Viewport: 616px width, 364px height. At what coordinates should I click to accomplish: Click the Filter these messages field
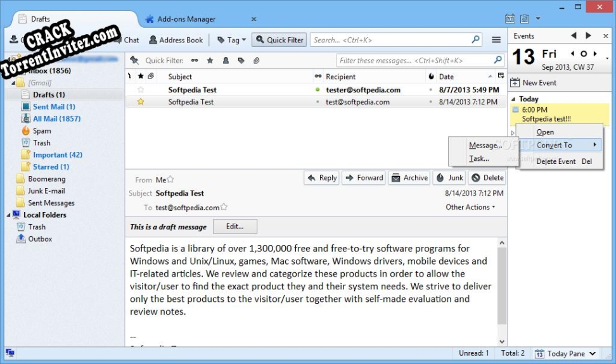(x=420, y=60)
